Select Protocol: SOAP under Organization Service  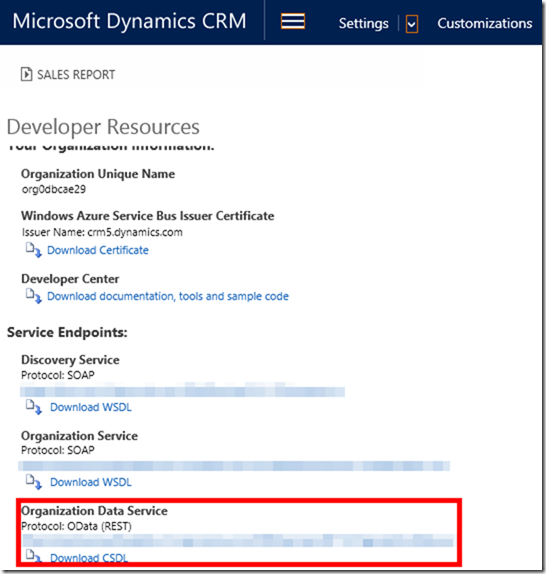58,450
